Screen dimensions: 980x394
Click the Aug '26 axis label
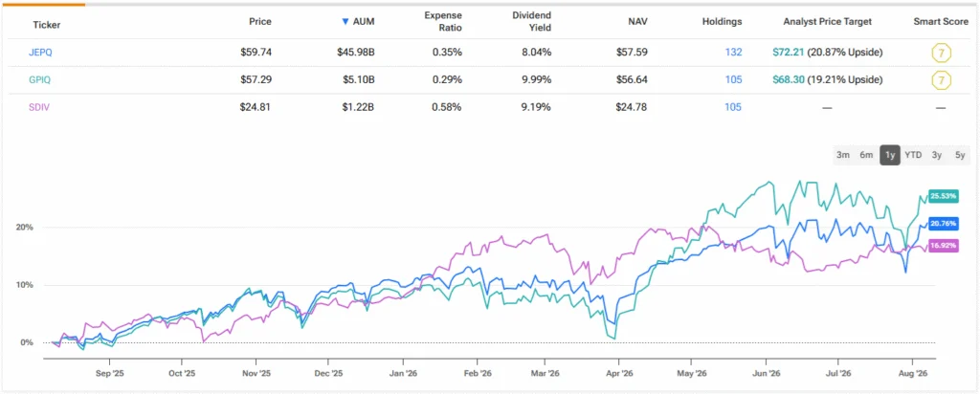click(x=912, y=374)
